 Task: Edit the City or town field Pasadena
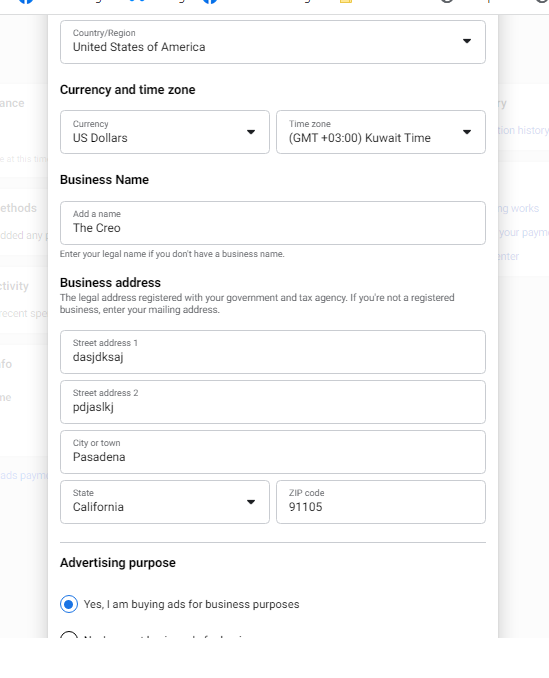point(273,452)
